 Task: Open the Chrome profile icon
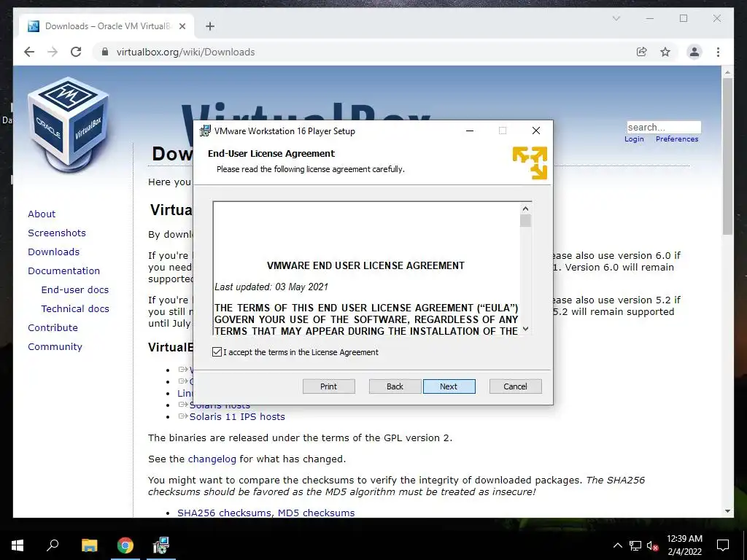click(694, 52)
